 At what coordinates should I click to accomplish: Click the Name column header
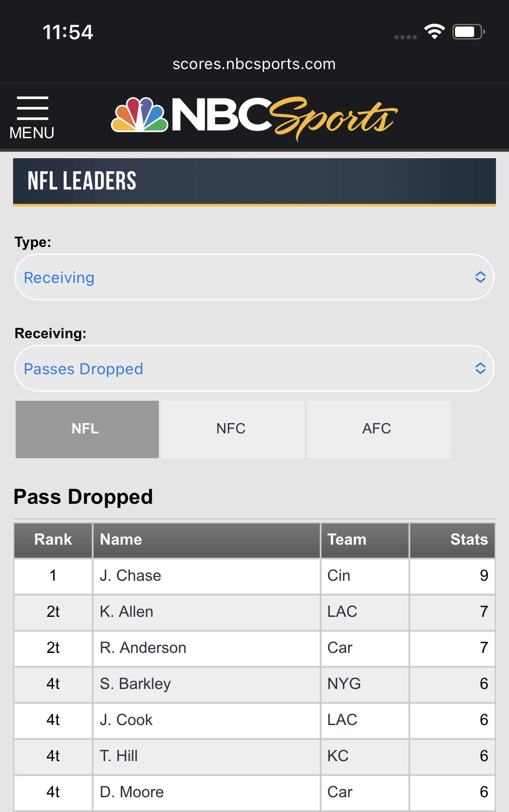tap(206, 540)
